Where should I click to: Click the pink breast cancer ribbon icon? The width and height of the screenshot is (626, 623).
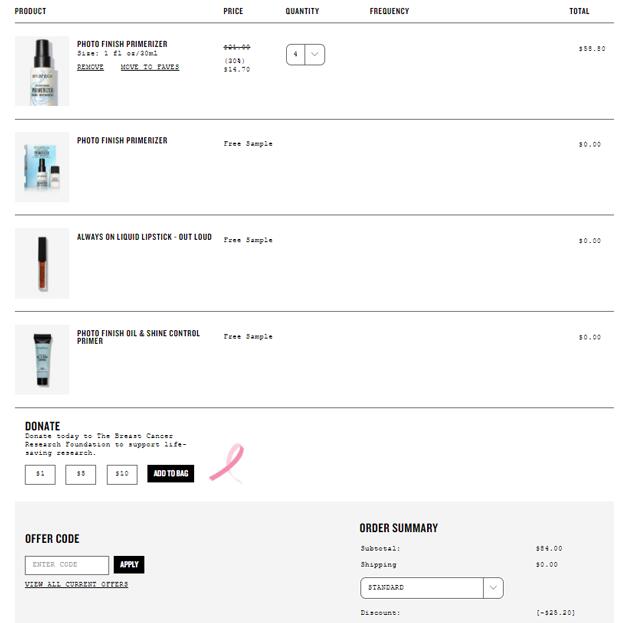226,464
